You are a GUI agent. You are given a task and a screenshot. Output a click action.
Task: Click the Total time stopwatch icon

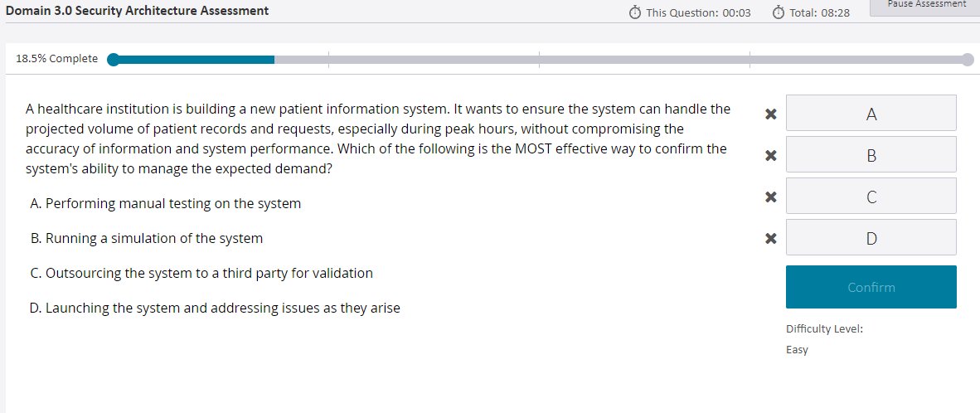pos(778,12)
